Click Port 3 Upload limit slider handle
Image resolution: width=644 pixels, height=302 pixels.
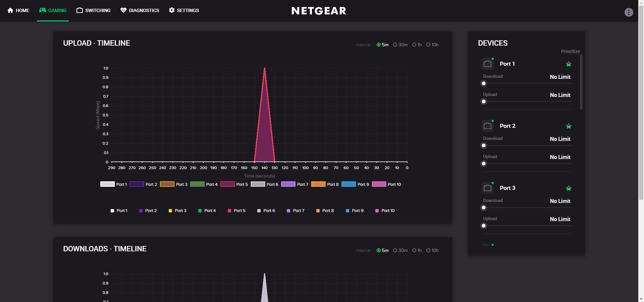click(x=484, y=226)
